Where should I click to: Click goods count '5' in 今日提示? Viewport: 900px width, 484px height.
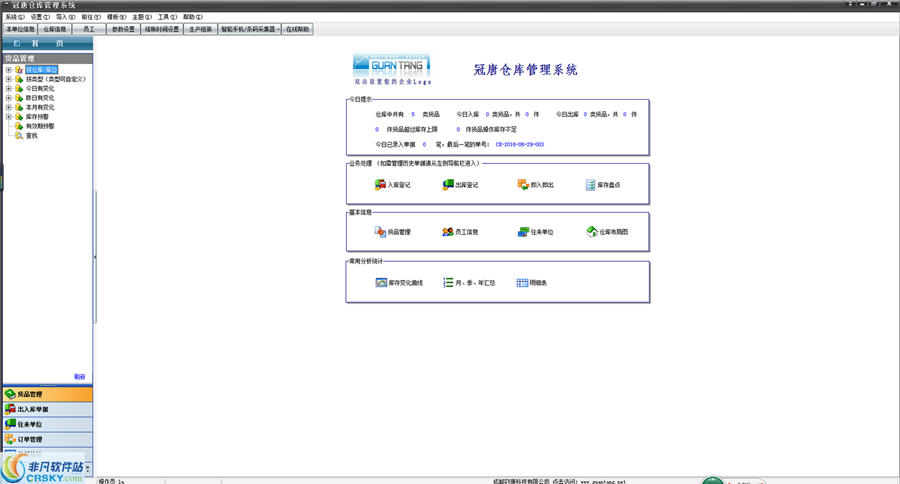click(x=413, y=114)
